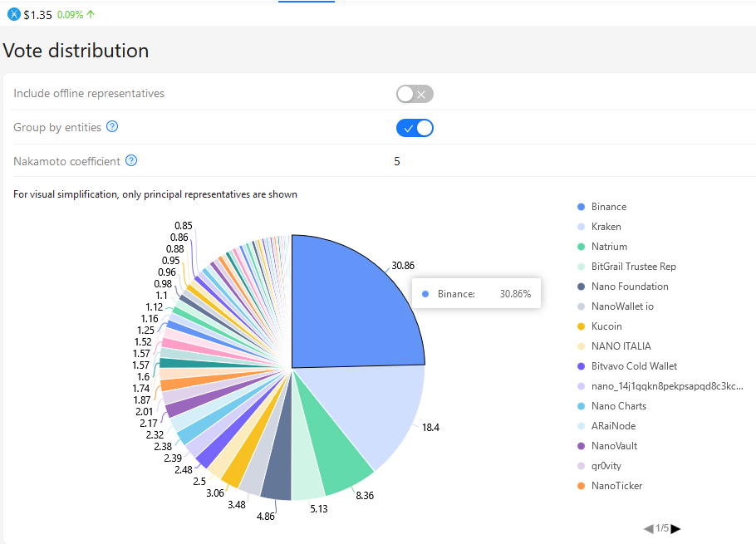Click the Binance 30.86% tooltip
The height and width of the screenshot is (544, 756).
[476, 293]
